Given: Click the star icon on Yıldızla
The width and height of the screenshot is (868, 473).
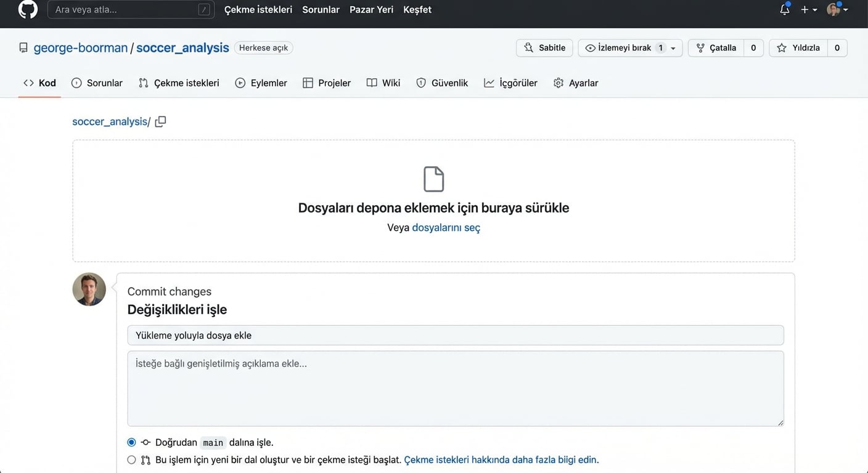Looking at the screenshot, I should (x=782, y=47).
